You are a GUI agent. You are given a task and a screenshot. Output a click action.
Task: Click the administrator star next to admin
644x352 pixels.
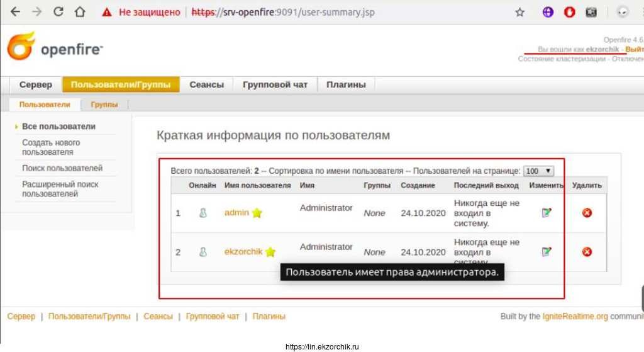tap(257, 213)
